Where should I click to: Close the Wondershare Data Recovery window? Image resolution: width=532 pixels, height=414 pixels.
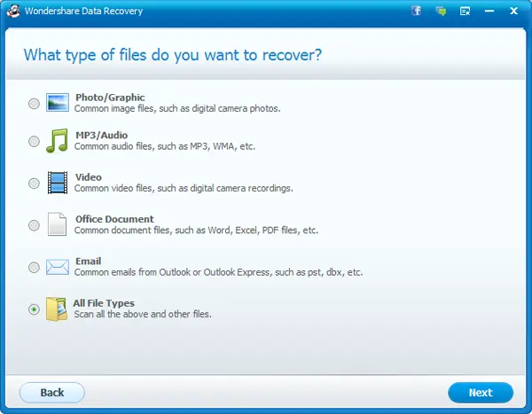513,12
